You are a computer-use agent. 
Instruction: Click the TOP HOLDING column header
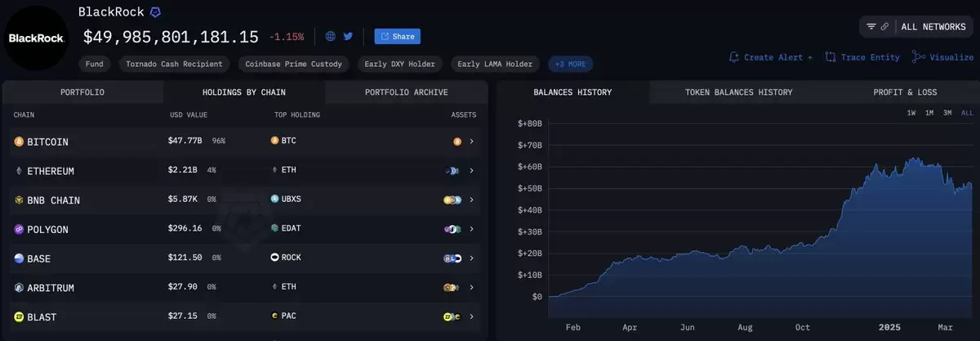297,115
